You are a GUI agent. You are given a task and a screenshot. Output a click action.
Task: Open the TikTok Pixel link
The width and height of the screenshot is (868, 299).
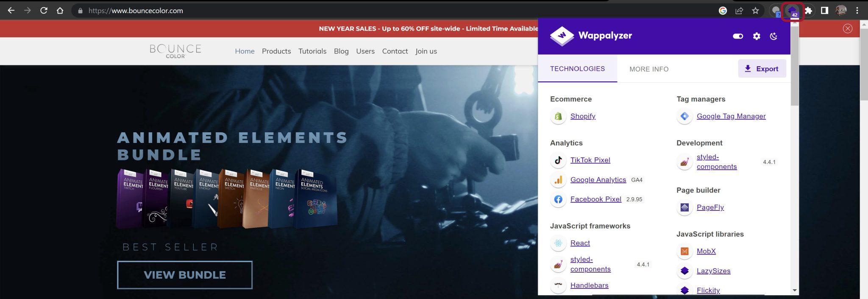590,160
